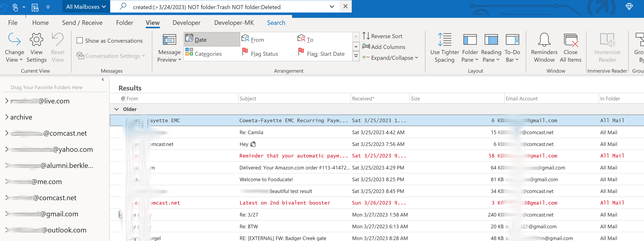This screenshot has width=644, height=241.
Task: Open the 'Re: Camila' message
Action: (377, 132)
